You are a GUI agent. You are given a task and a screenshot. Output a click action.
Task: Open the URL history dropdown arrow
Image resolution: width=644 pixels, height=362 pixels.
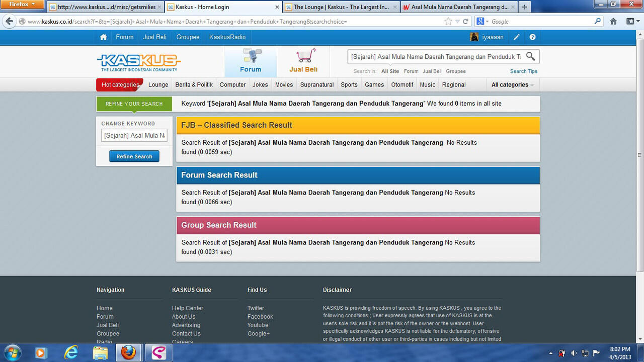tap(457, 22)
